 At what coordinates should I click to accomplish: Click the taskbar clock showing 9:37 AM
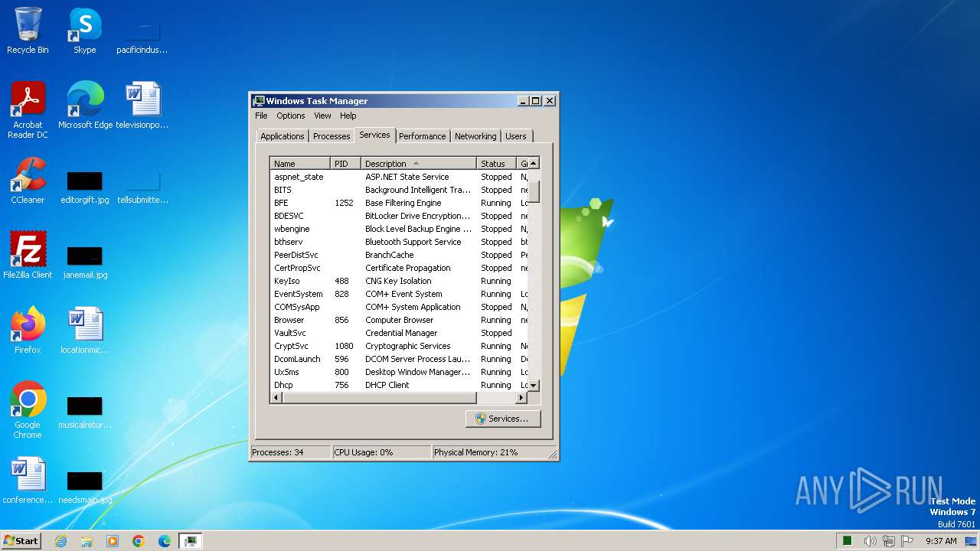pyautogui.click(x=941, y=541)
